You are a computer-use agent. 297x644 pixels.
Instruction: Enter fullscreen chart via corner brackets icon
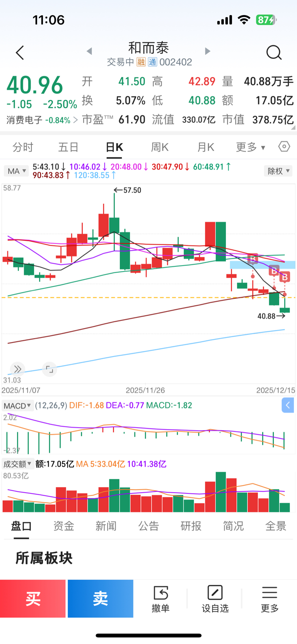[x=49, y=369]
